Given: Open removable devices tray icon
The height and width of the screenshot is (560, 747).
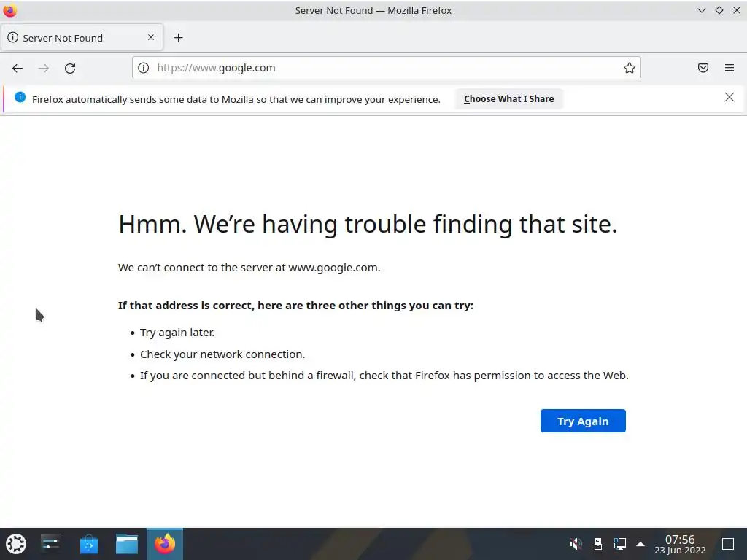Looking at the screenshot, I should tap(598, 544).
